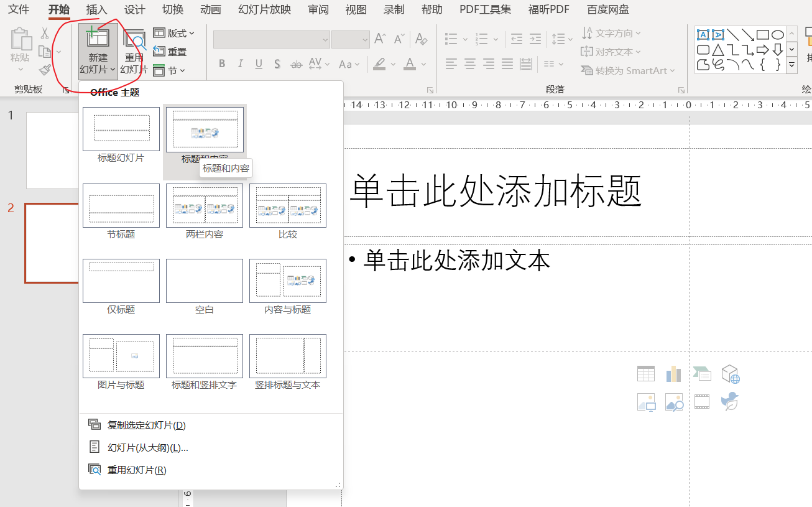Insert a table using the placeholder icon
812x507 pixels.
pyautogui.click(x=645, y=373)
